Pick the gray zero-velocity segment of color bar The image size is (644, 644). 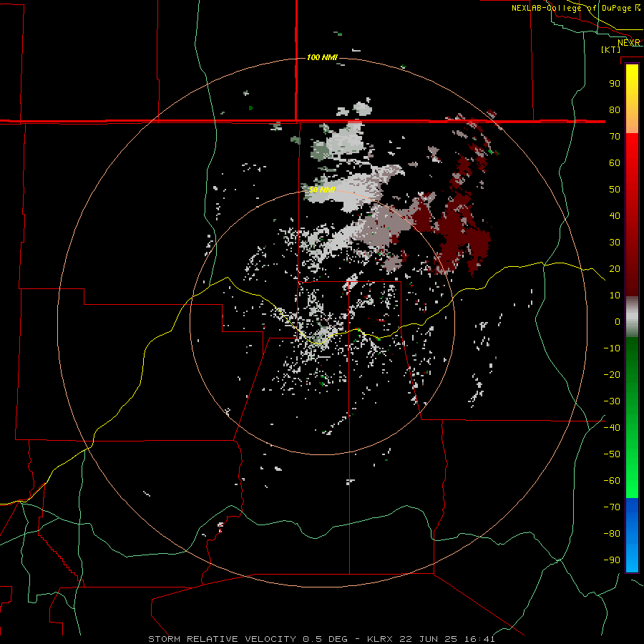point(632,317)
